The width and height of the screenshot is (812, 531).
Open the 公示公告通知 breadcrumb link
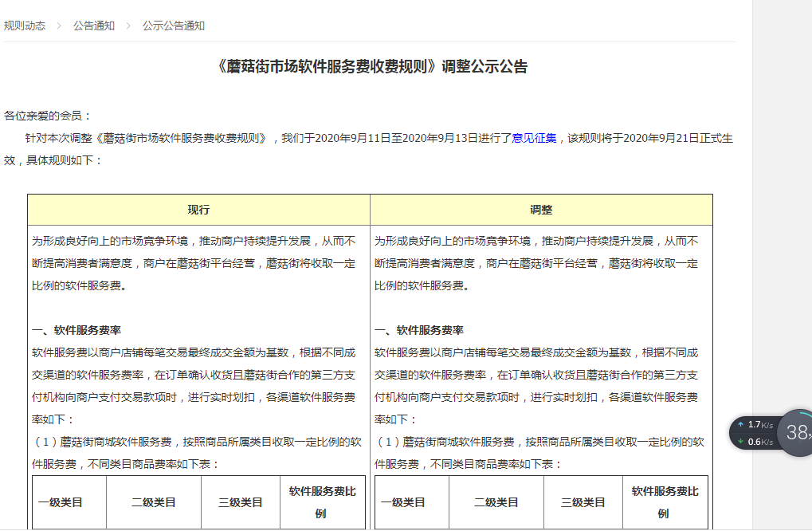tap(174, 26)
